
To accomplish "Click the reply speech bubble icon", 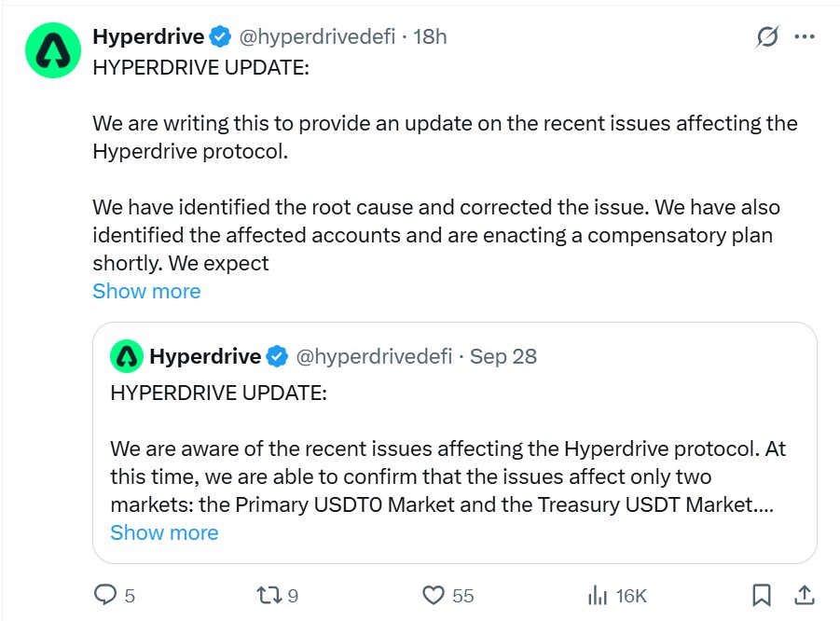I will 105,595.
